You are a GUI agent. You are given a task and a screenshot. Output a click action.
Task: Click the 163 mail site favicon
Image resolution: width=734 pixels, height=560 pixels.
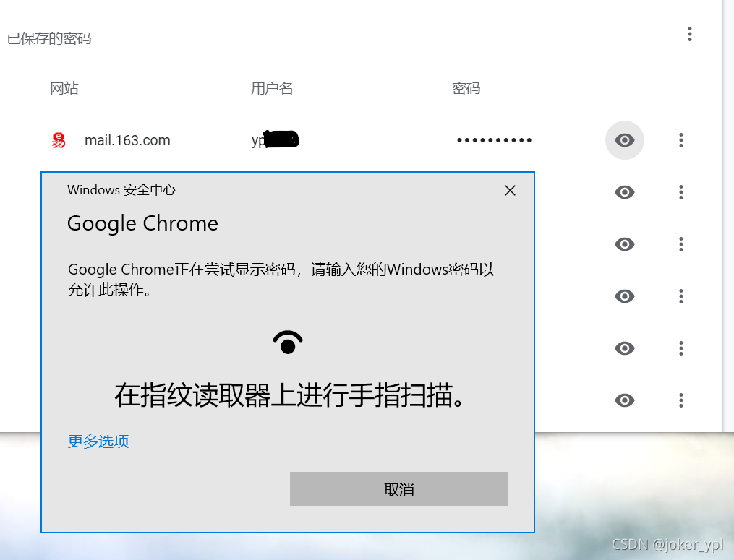tap(59, 140)
